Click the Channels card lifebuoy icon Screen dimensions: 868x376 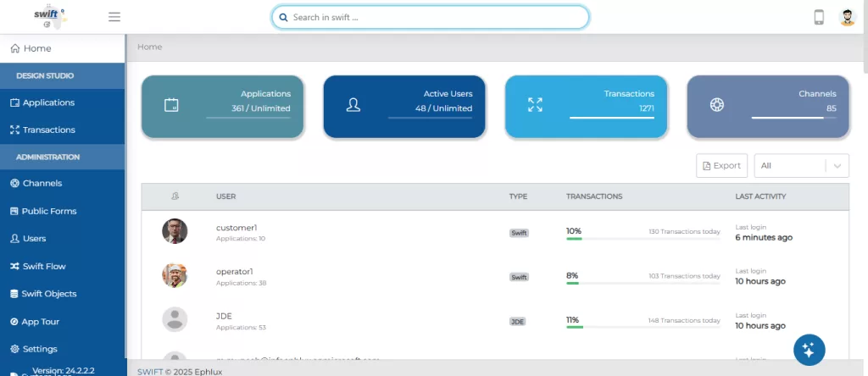[x=716, y=105]
